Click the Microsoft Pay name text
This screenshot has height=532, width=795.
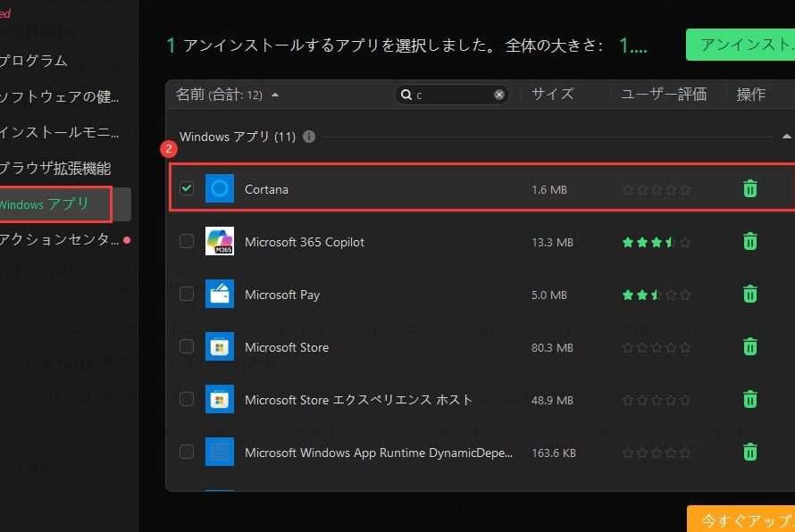[282, 295]
